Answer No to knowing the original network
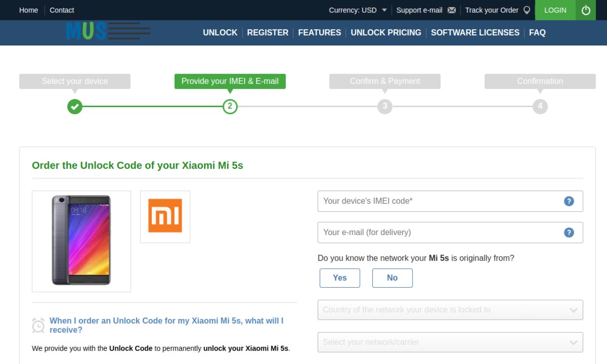Screen dimensions: 607x364 click(x=392, y=278)
